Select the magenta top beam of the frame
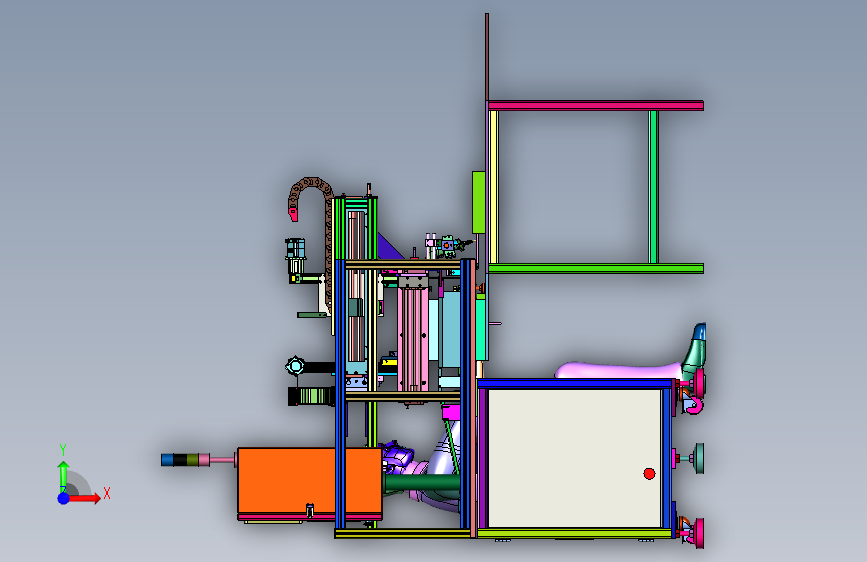867x562 pixels. (596, 106)
